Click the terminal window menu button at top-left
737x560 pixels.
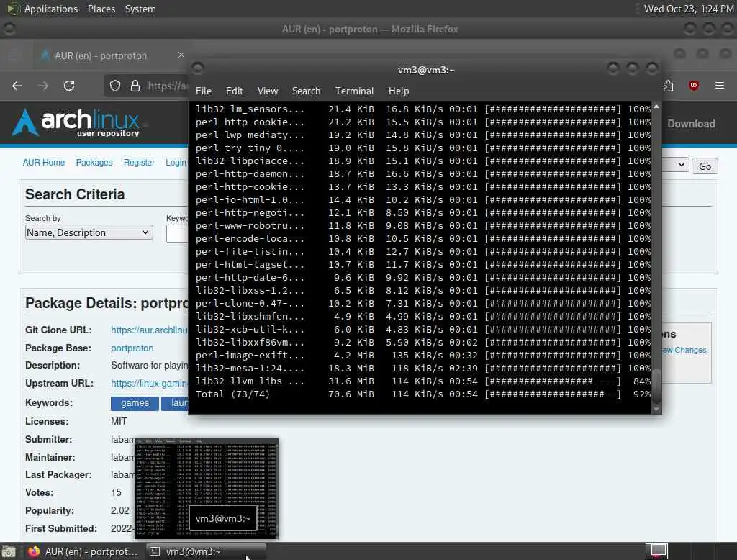tap(197, 68)
